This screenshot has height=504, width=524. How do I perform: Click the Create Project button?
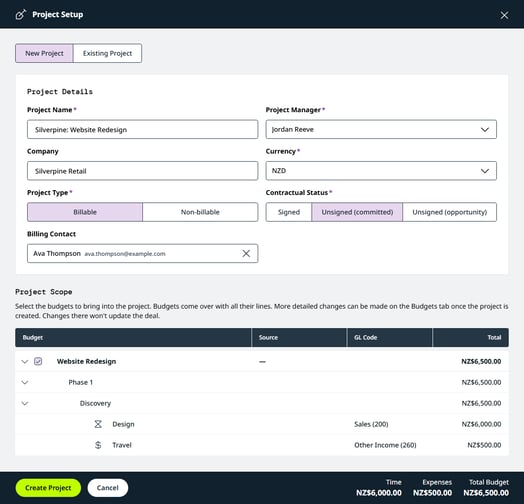click(48, 488)
